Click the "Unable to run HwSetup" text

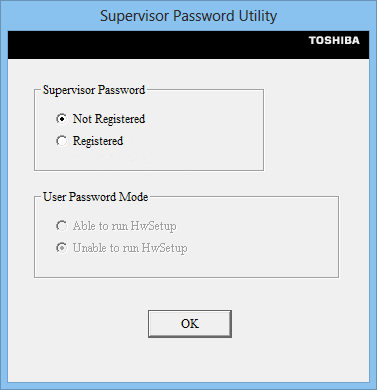click(130, 248)
